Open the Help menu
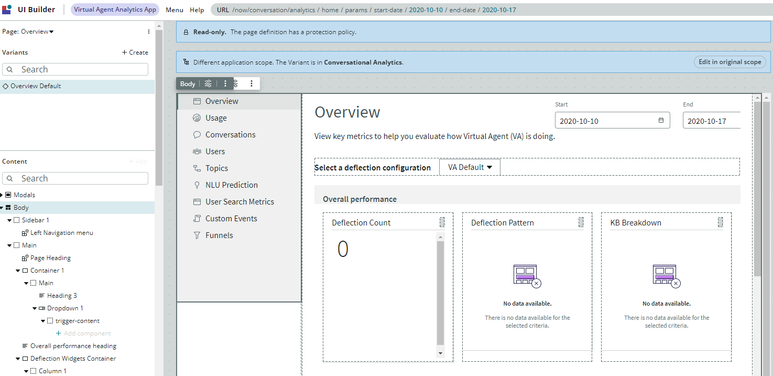The width and height of the screenshot is (773, 376). tap(197, 10)
